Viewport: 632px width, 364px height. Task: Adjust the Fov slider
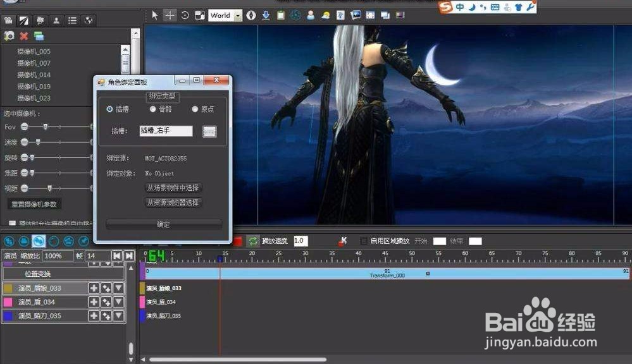click(x=45, y=127)
